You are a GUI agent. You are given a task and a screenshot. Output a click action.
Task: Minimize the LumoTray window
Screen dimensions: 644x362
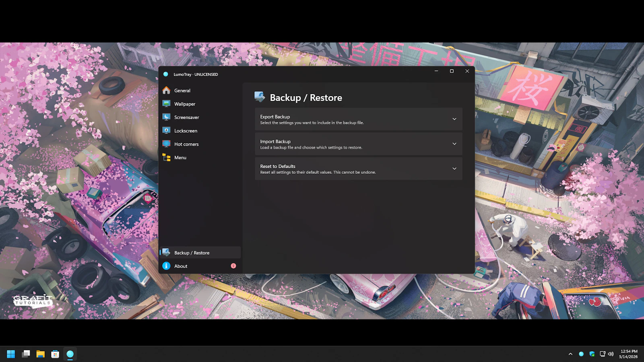coord(436,71)
